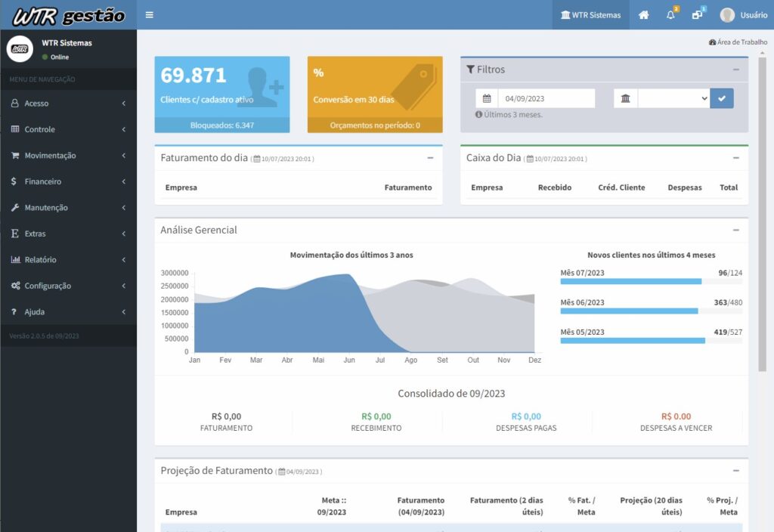Expand the Manutenção menu chevron

tap(124, 208)
